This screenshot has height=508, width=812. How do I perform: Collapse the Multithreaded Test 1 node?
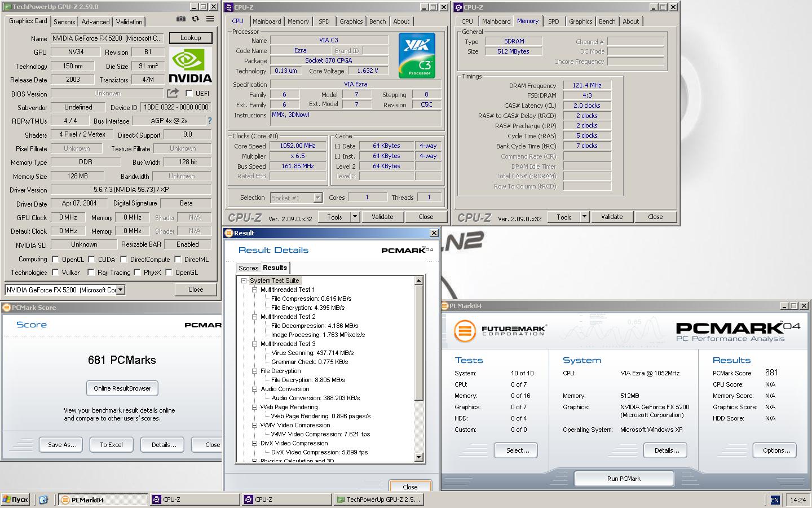pyautogui.click(x=254, y=290)
